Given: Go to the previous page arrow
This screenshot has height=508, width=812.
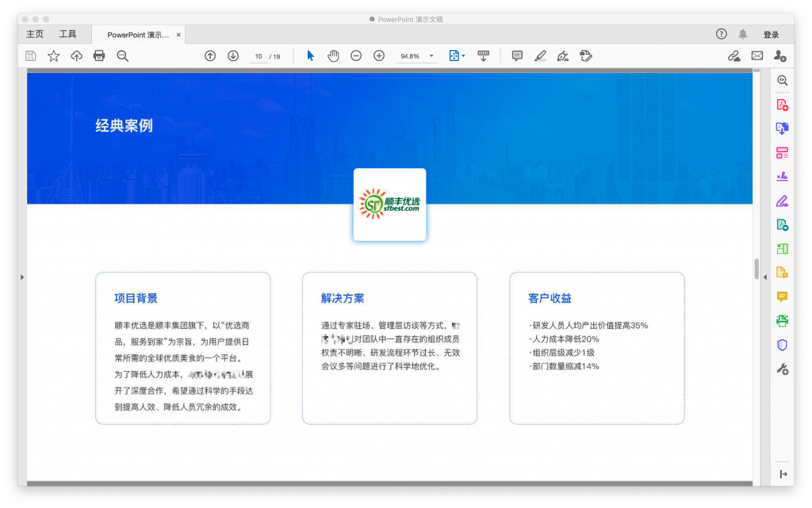Looking at the screenshot, I should pyautogui.click(x=210, y=55).
